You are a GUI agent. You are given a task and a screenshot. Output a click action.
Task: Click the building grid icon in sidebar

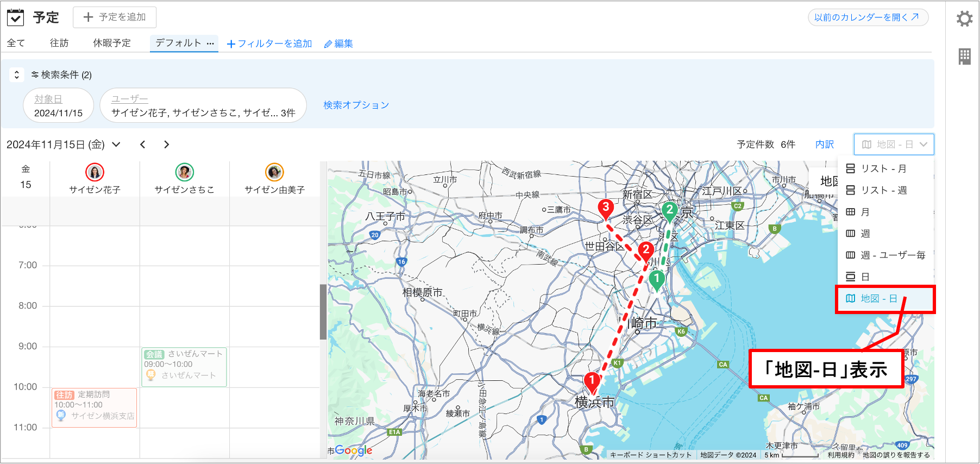[x=965, y=57]
